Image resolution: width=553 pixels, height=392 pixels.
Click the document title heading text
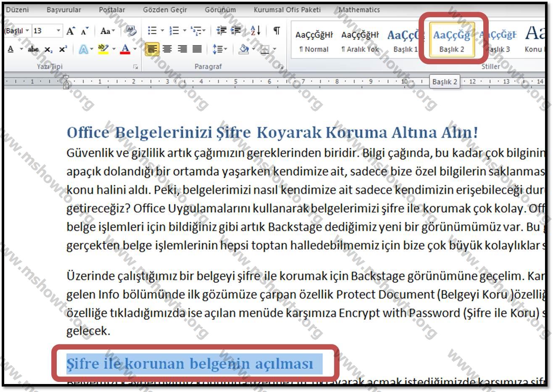point(272,132)
